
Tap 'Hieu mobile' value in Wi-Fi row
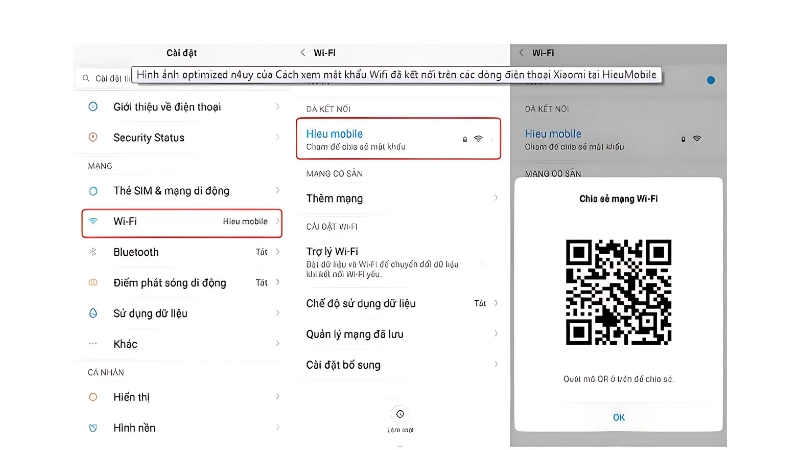(x=245, y=221)
